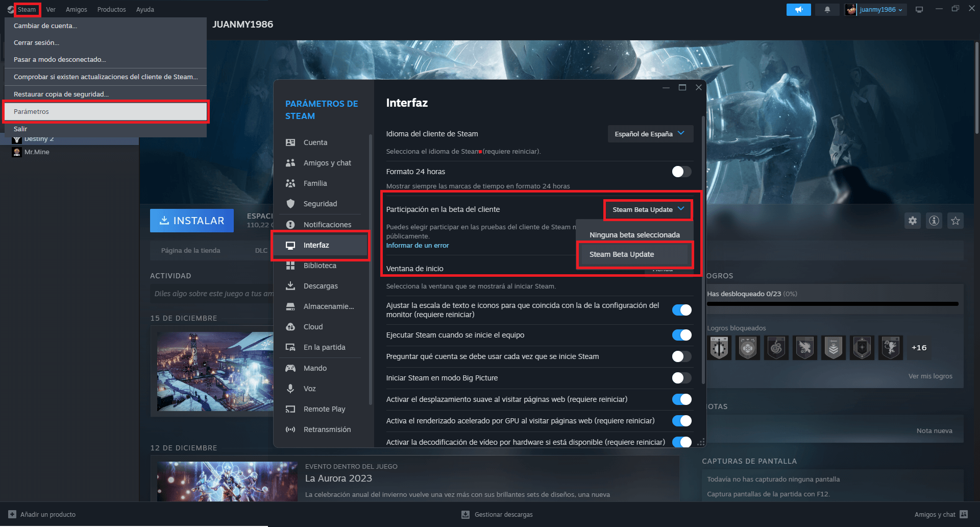The image size is (980, 527).
Task: Open Amigos y chat settings
Action: 320,163
